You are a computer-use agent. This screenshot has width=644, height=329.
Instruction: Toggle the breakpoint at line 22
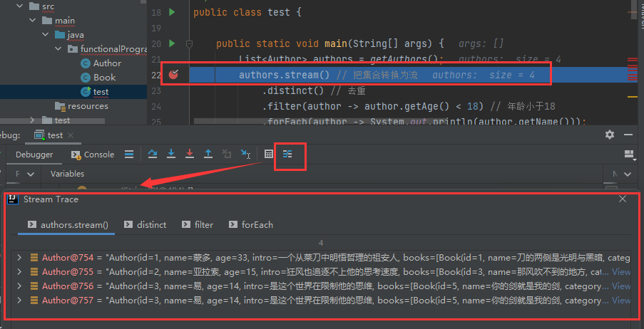pos(173,75)
